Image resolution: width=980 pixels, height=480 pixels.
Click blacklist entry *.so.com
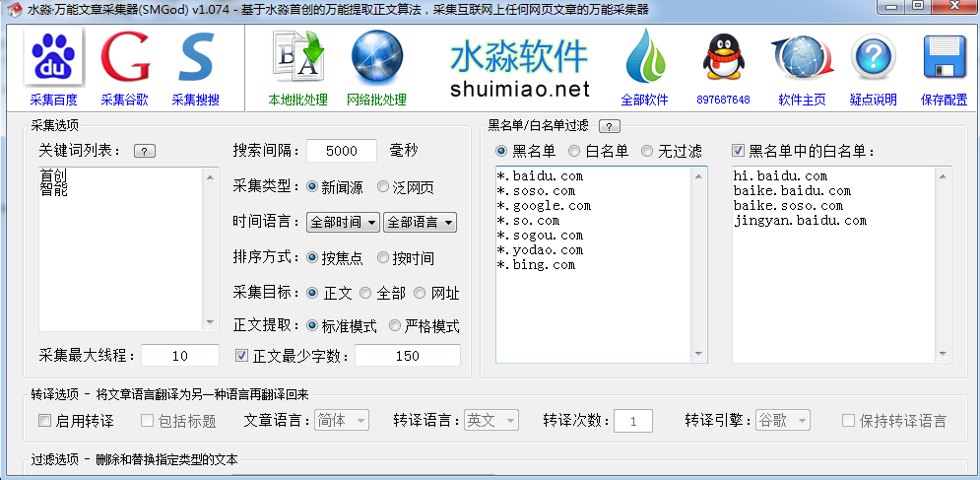pyautogui.click(x=528, y=220)
